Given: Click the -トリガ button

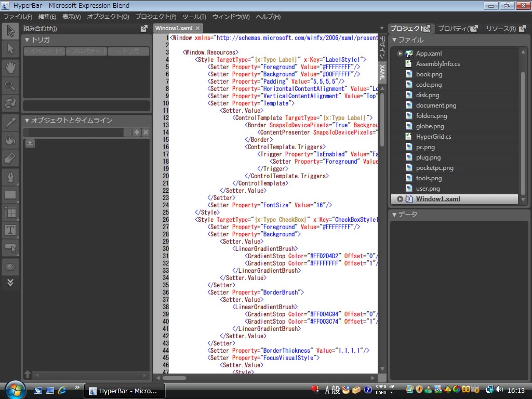Looking at the screenshot, I should coord(128,51).
